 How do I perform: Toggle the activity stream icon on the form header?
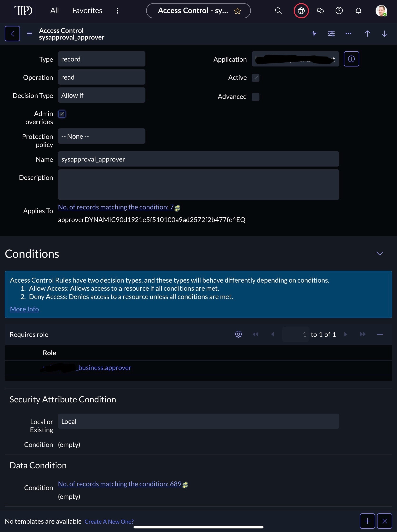[x=314, y=34]
